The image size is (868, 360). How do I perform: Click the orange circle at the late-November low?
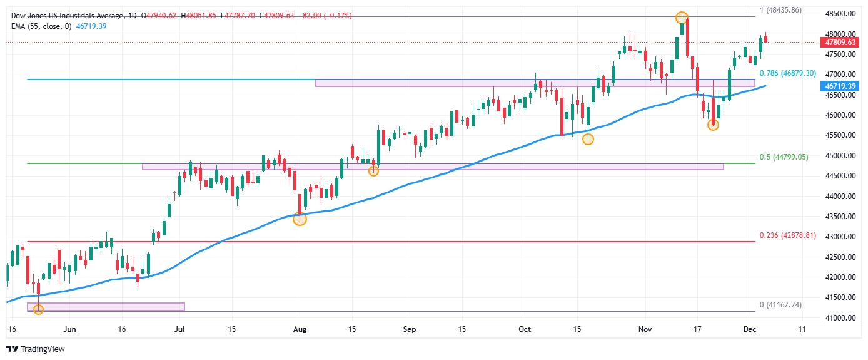coord(713,125)
